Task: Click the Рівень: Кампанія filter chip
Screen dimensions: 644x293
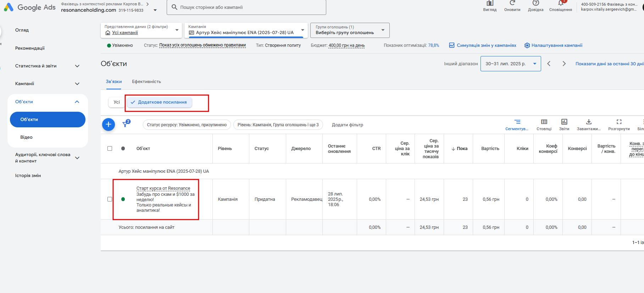Action: (x=278, y=125)
